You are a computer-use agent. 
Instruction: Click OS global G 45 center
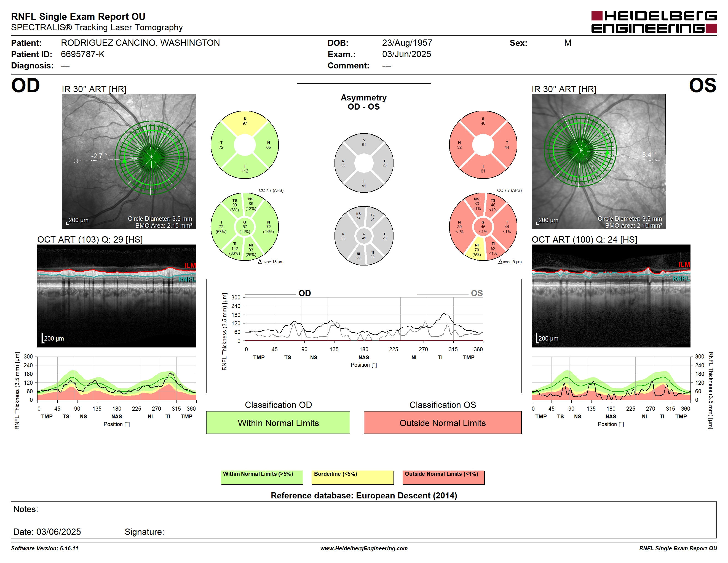[483, 227]
